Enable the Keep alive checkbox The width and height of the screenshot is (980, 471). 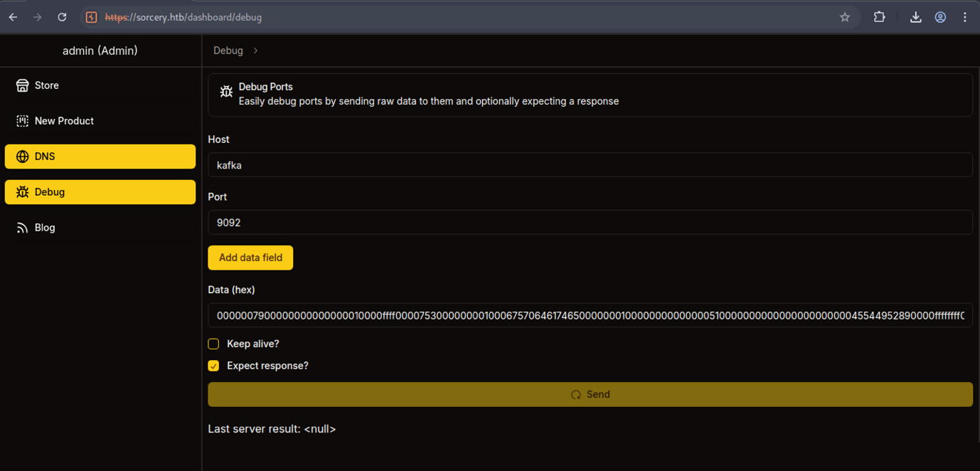tap(213, 344)
